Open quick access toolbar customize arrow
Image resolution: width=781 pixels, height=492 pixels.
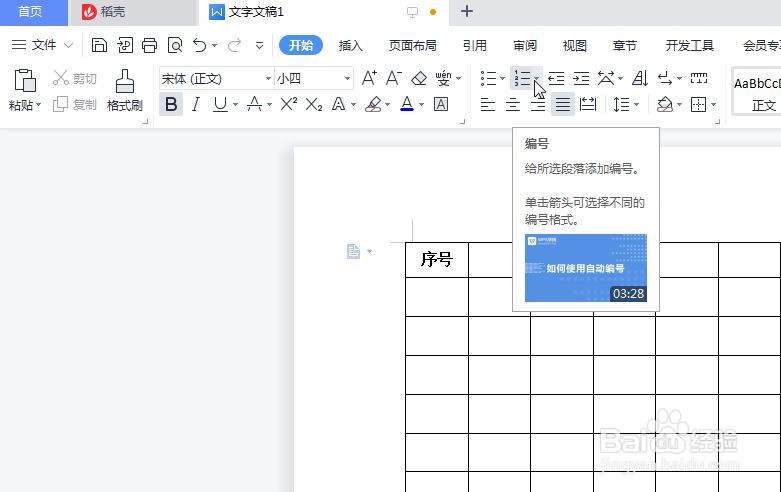(259, 45)
